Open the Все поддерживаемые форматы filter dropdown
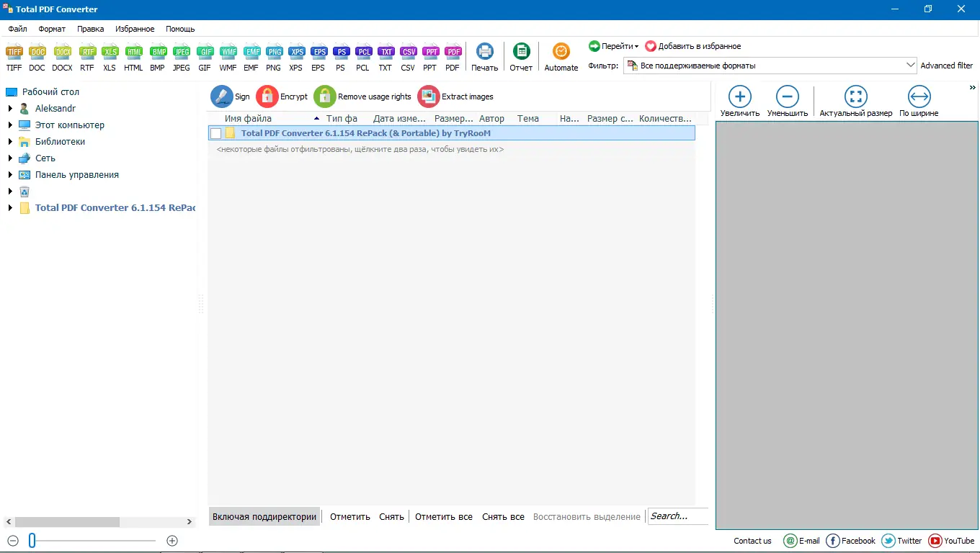The image size is (980, 553). pos(910,65)
